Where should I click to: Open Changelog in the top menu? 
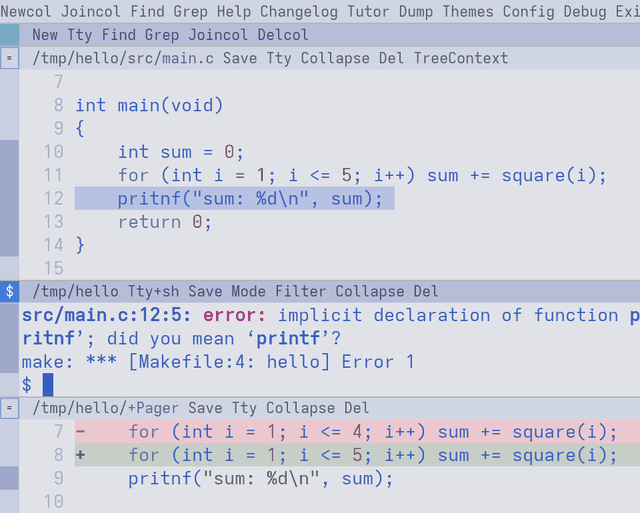click(299, 11)
